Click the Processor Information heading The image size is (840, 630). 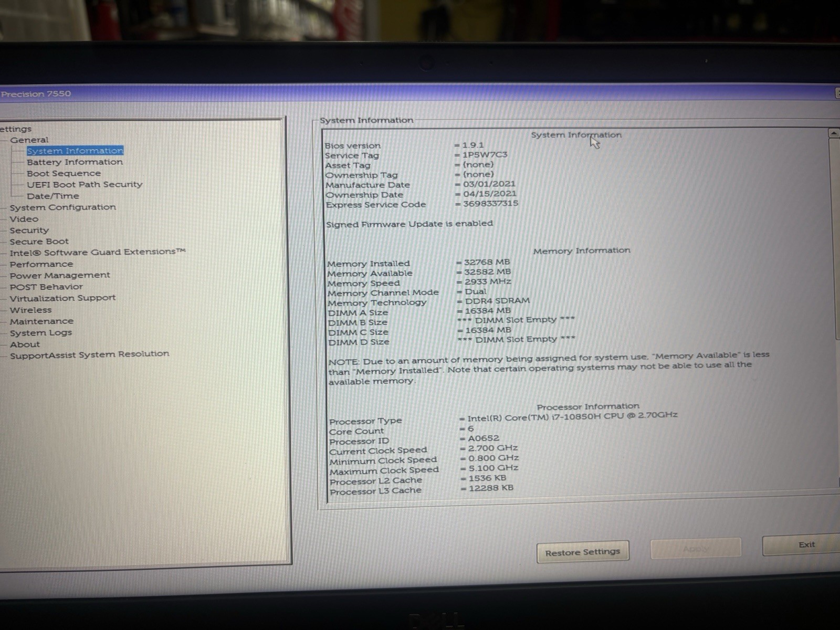pyautogui.click(x=588, y=406)
